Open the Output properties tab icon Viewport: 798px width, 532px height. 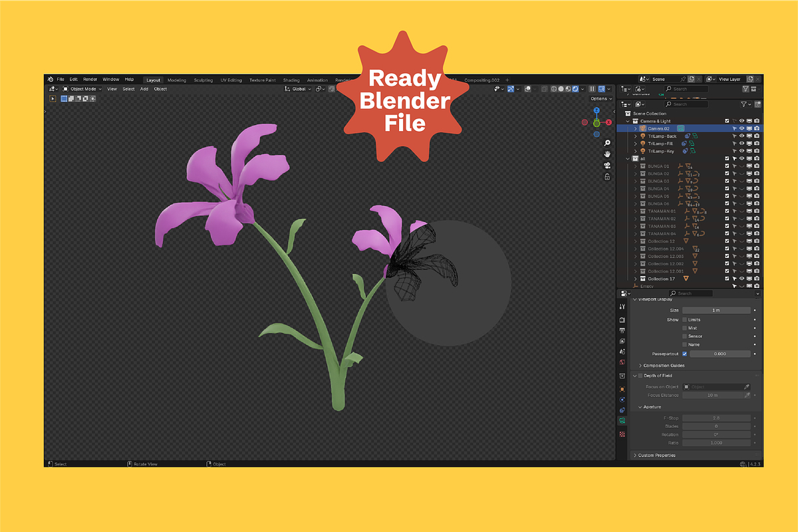tap(622, 331)
